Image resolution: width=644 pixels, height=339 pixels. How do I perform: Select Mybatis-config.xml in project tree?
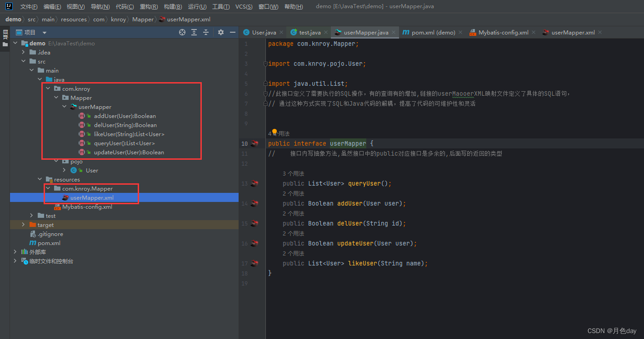pos(87,206)
